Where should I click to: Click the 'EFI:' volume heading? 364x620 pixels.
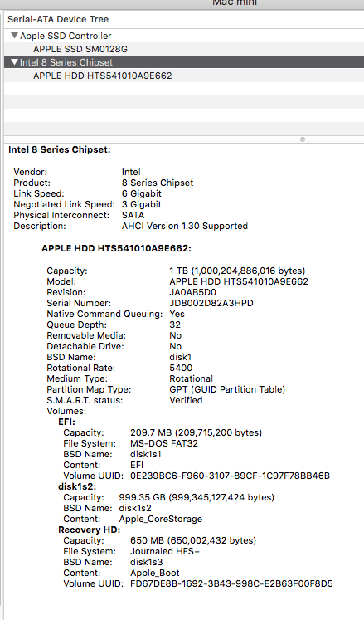[x=66, y=422]
